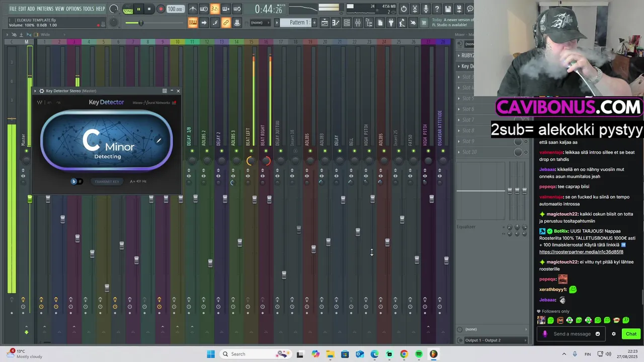Open the playlist view icon
The height and width of the screenshot is (362, 644).
pyautogui.click(x=325, y=23)
